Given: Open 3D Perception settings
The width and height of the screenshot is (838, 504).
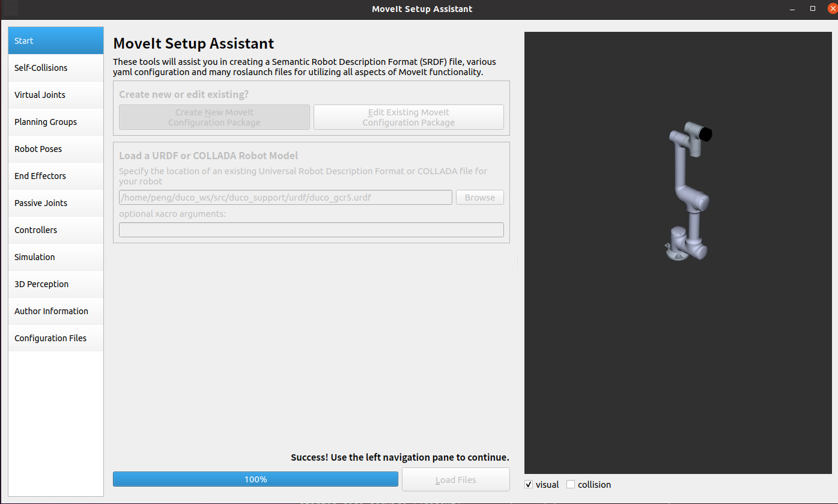Looking at the screenshot, I should click(x=56, y=284).
